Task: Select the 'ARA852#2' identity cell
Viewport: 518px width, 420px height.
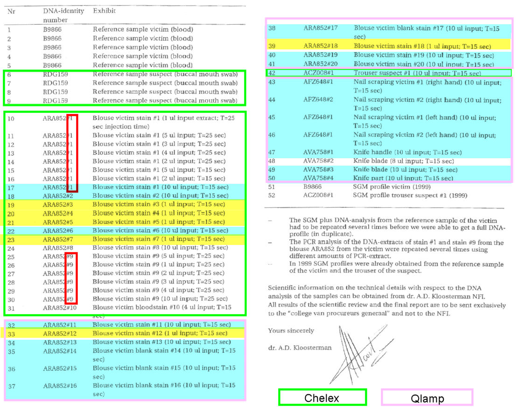Action: (58, 196)
